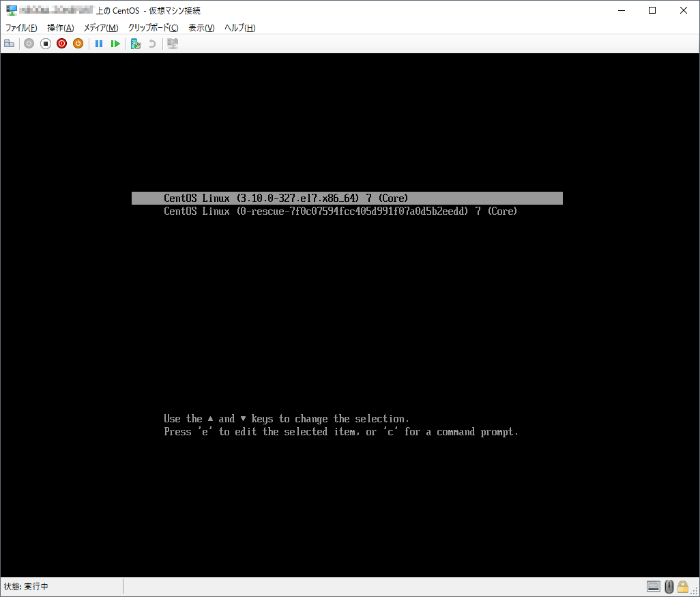Open the クリップボード(C) menu

pos(154,28)
